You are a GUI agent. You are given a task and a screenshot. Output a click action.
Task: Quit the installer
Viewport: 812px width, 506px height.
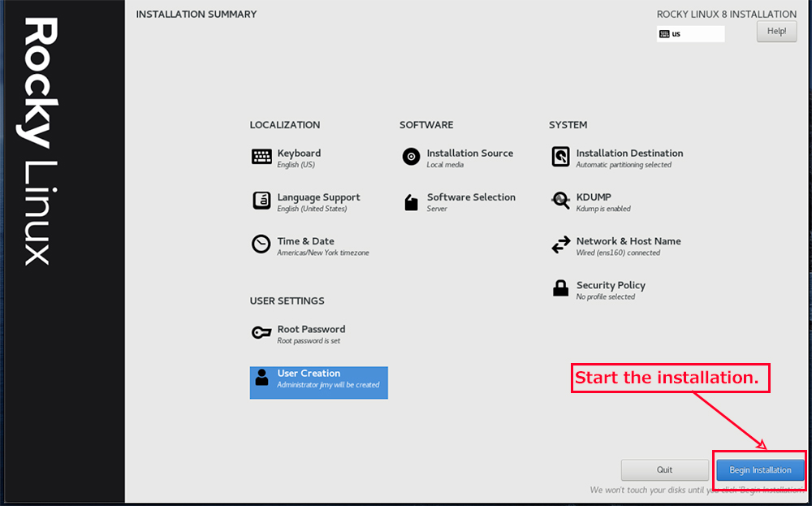tap(665, 470)
